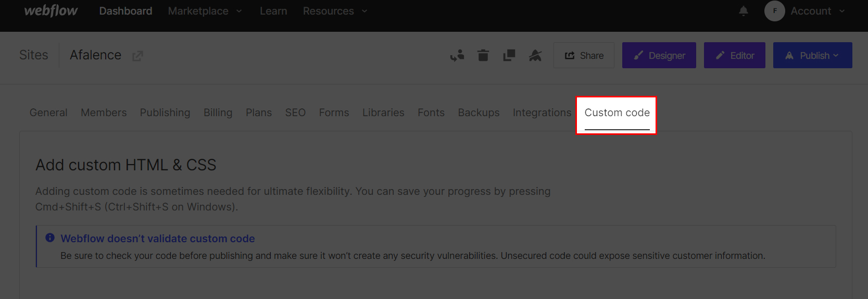Click the Afalence site name

(95, 55)
